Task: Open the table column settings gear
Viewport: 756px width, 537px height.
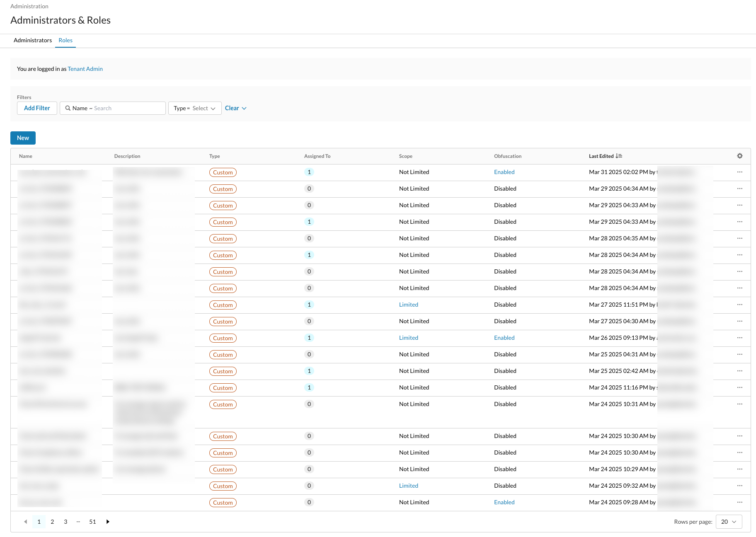Action: tap(740, 156)
